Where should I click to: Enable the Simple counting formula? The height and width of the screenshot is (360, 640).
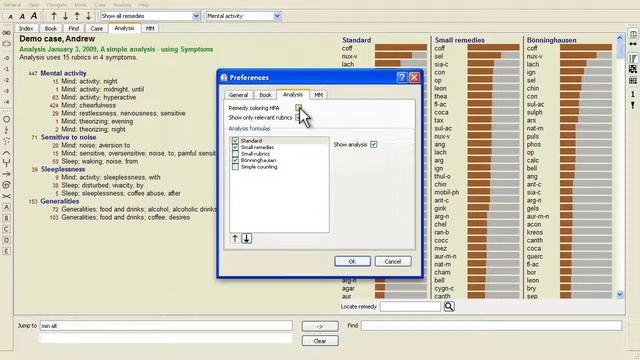pyautogui.click(x=235, y=167)
